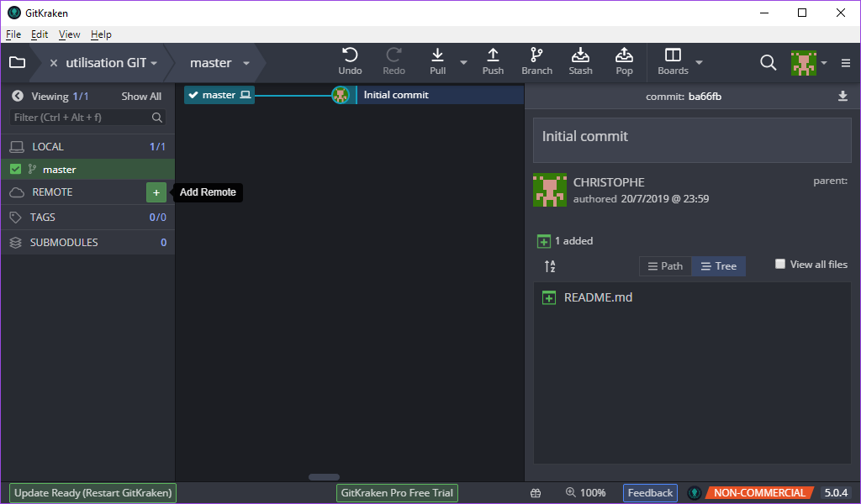The image size is (861, 504).
Task: Open the master branch dropdown
Action: 246,63
